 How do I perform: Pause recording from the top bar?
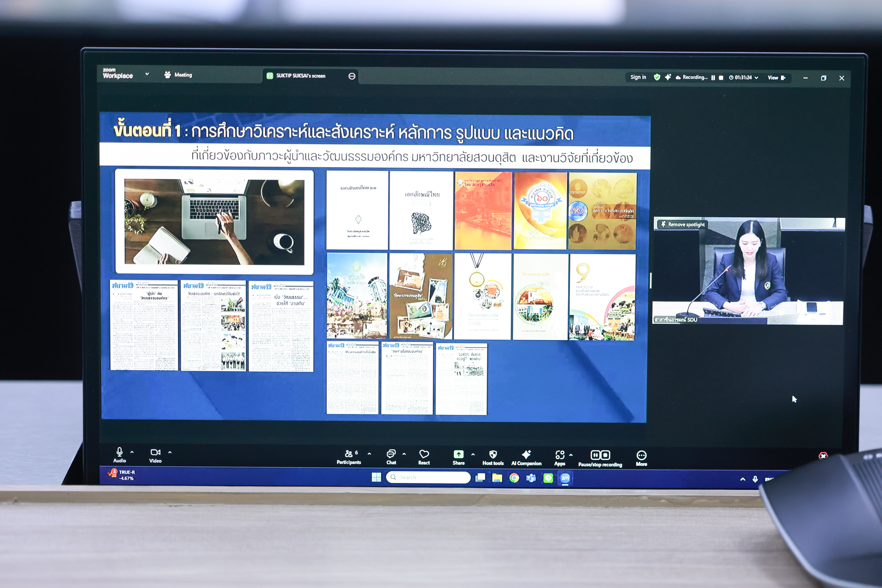click(713, 78)
